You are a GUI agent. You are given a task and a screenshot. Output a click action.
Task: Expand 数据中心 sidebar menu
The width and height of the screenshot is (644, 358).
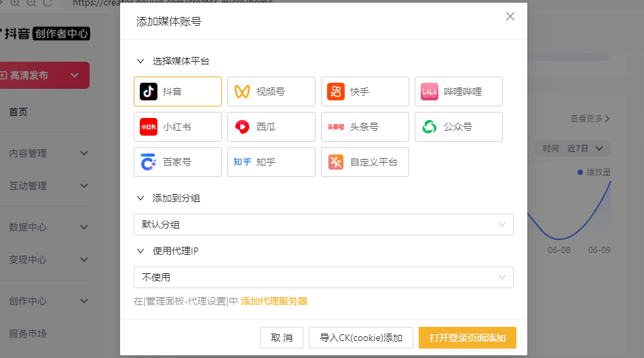tap(48, 227)
